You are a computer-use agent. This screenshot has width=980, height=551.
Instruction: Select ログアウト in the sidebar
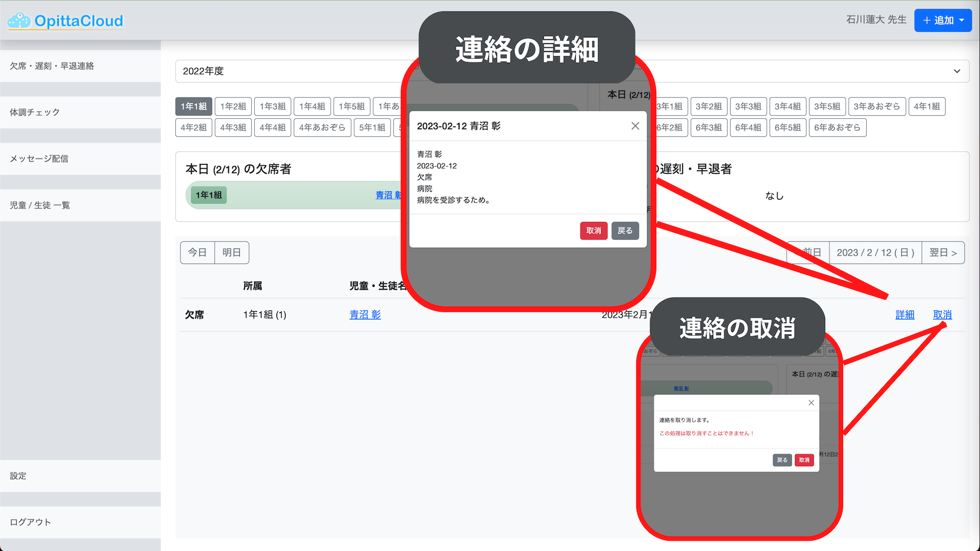[80, 522]
